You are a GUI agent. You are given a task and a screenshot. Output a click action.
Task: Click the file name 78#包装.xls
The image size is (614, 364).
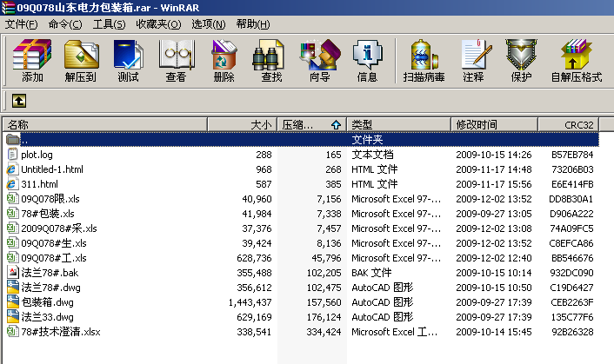coord(48,214)
